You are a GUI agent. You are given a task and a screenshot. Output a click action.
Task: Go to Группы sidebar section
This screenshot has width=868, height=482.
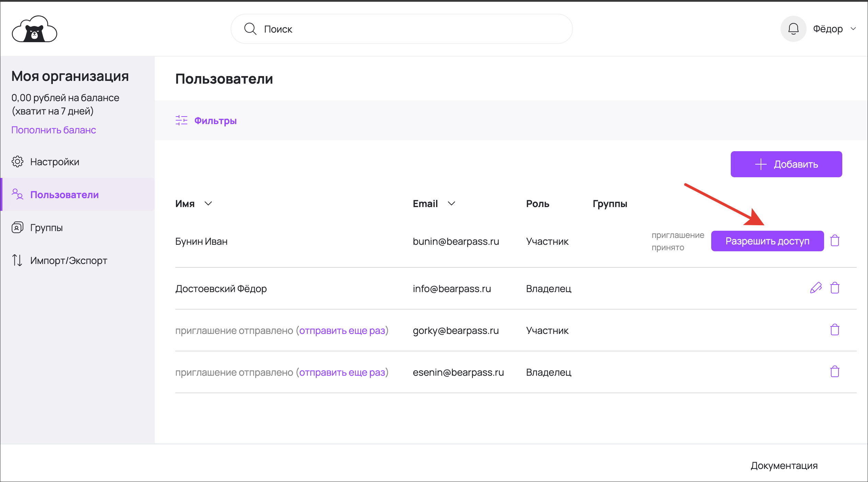point(46,228)
